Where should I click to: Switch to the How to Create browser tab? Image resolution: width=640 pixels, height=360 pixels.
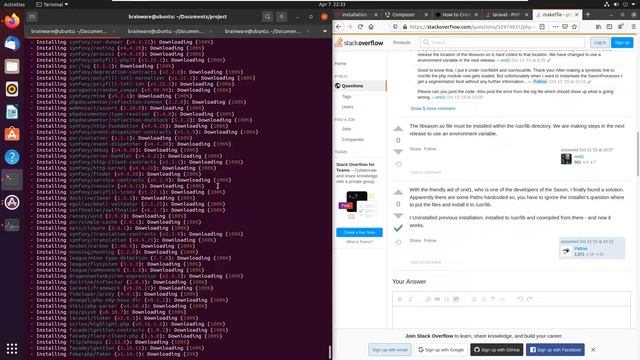click(456, 14)
